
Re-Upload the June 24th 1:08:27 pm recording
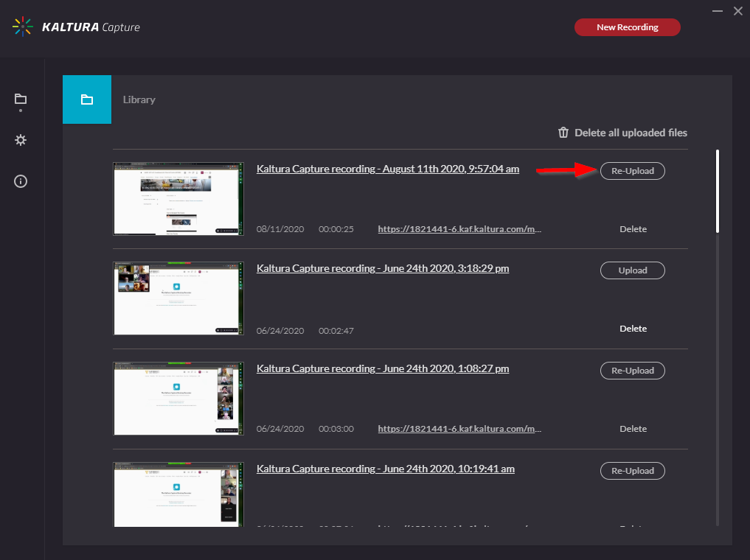(632, 371)
